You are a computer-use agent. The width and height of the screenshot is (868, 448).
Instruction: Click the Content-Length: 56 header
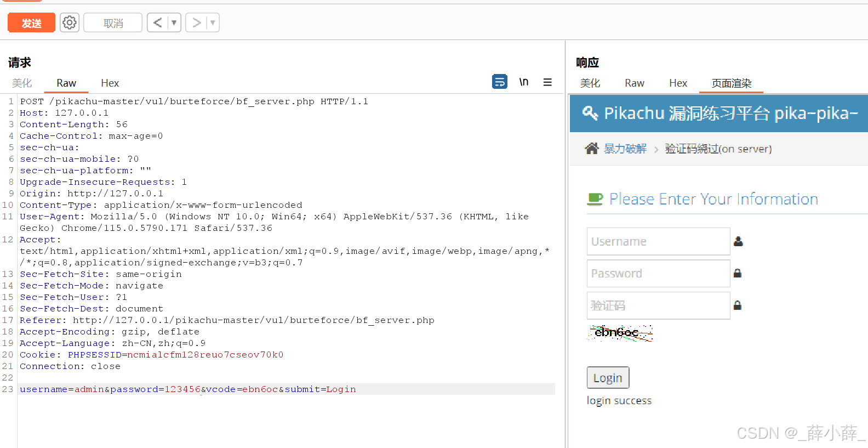(x=73, y=124)
